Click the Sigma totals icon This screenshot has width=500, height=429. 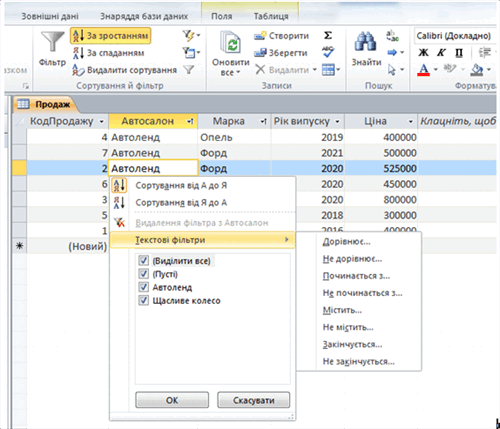tap(328, 35)
